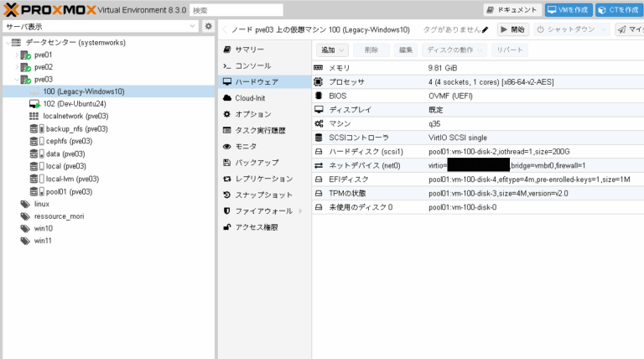Click the pve02 node icon
The width and height of the screenshot is (644, 359).
(25, 67)
